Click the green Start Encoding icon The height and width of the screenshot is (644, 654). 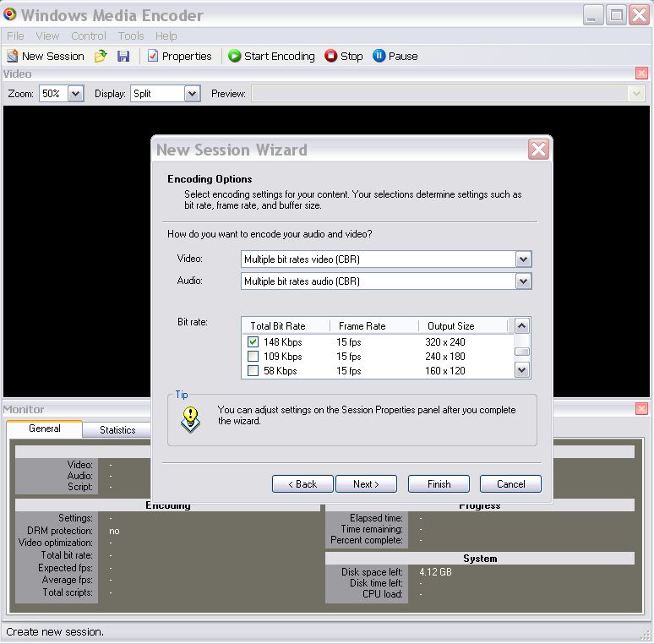pos(234,56)
